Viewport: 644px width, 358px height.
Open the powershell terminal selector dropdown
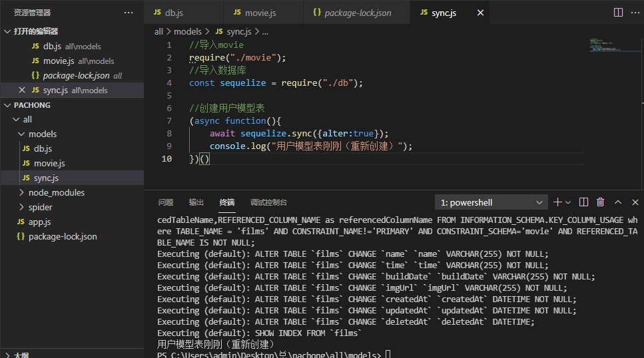pyautogui.click(x=491, y=202)
